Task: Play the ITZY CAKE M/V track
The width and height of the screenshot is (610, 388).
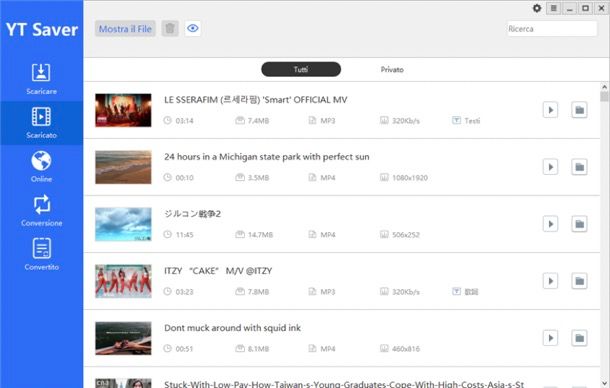Action: tap(550, 281)
